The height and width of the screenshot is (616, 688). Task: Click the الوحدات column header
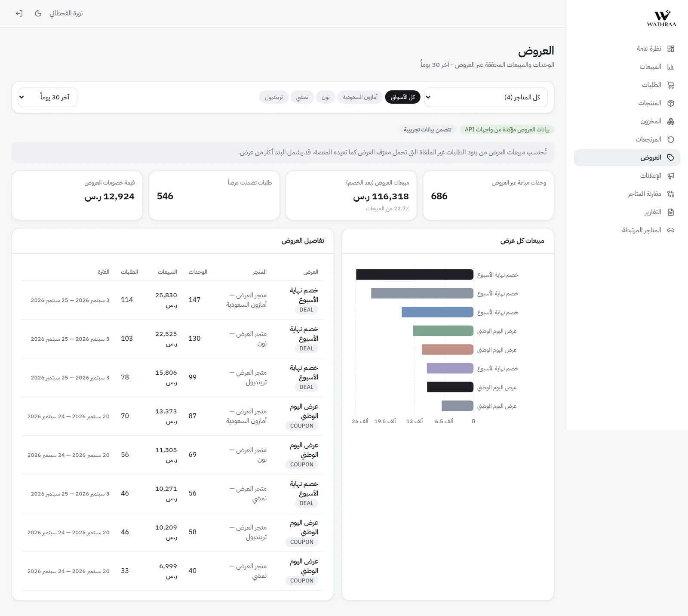click(198, 272)
